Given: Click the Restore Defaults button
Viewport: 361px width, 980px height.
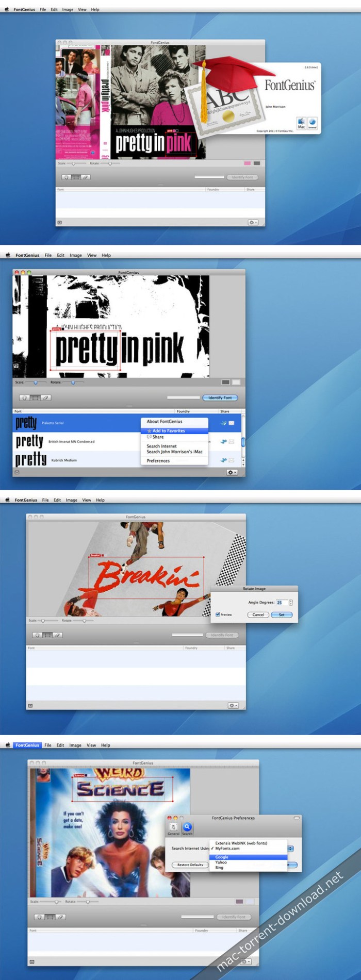Looking at the screenshot, I should coord(190,865).
